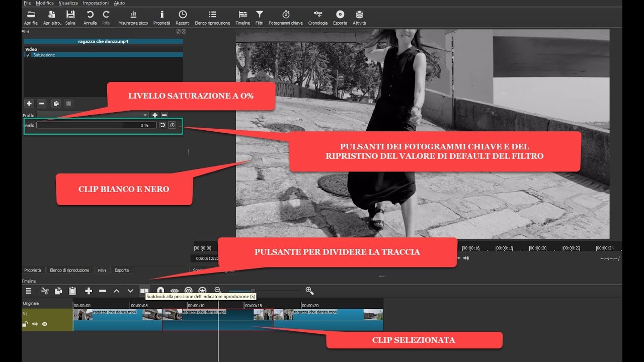Disable the Saturazione filter checkbox
The image size is (644, 362).
click(28, 55)
